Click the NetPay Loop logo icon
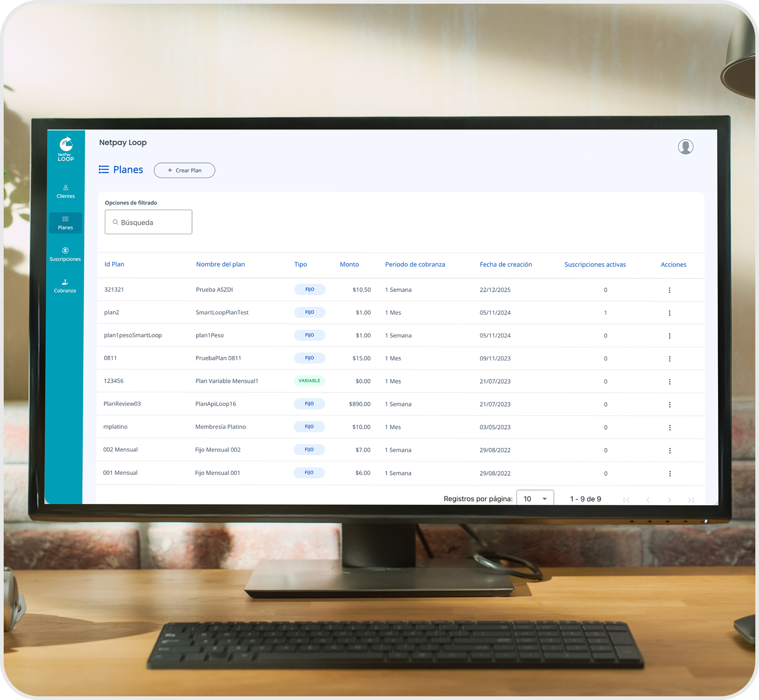 [x=66, y=149]
